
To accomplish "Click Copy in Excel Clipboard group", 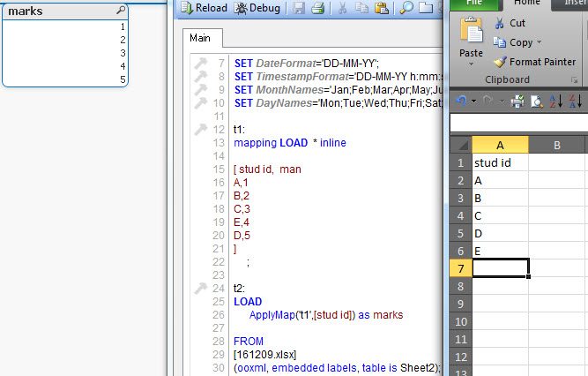I will coord(512,42).
